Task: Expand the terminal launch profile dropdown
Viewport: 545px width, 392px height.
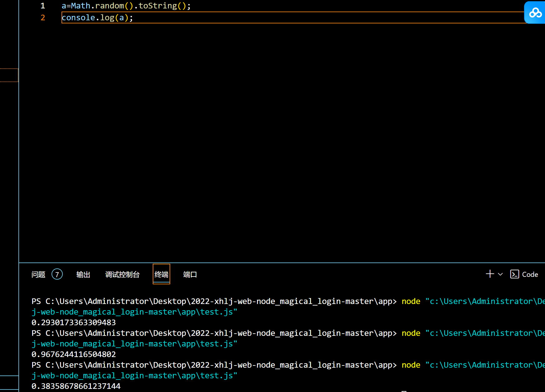Action: coord(500,274)
